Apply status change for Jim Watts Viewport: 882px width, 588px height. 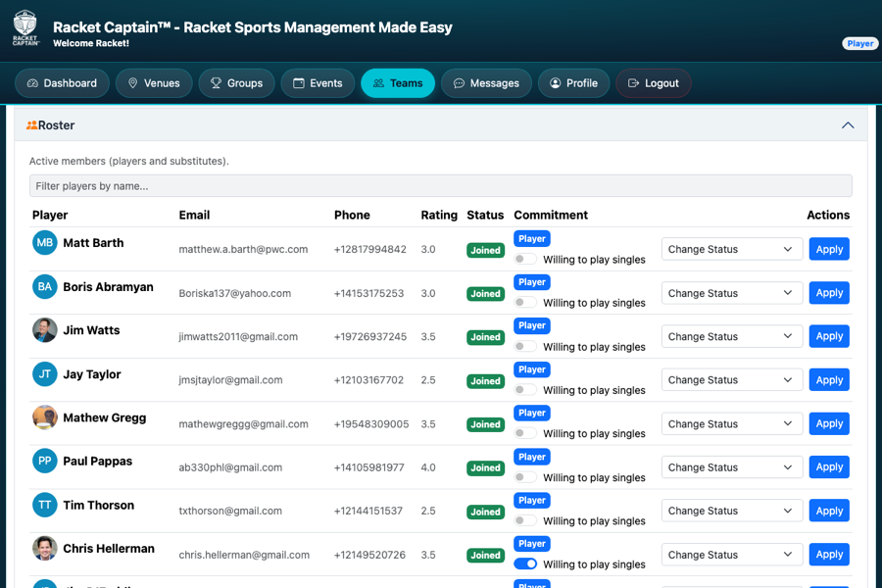point(829,336)
